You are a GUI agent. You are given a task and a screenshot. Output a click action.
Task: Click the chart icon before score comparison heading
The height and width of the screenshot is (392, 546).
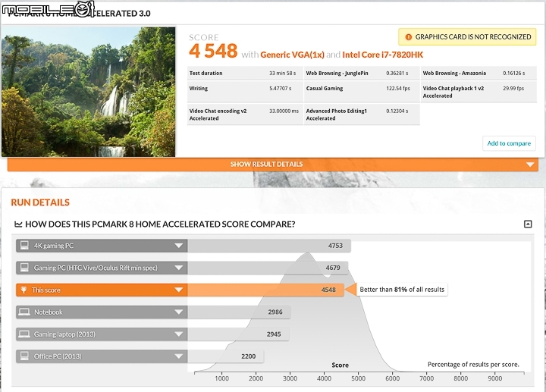(18, 224)
